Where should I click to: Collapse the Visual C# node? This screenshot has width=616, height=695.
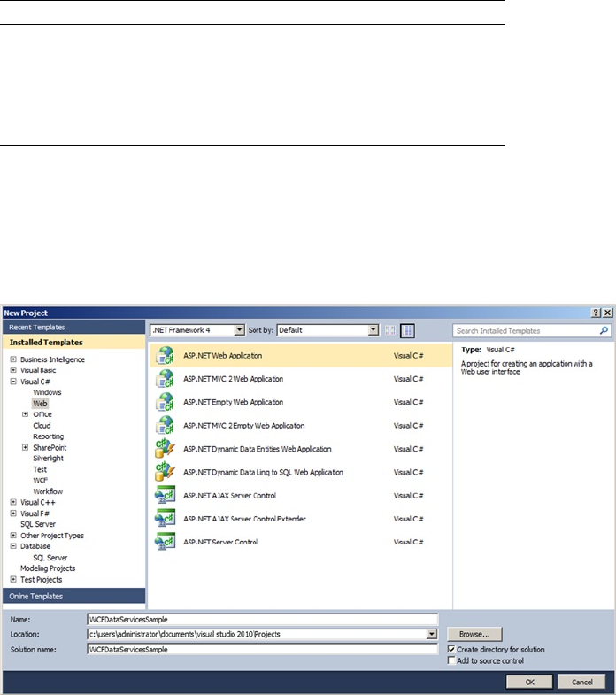13,382
